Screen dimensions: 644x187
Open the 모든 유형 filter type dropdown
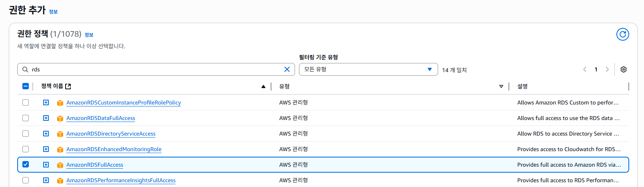click(368, 69)
